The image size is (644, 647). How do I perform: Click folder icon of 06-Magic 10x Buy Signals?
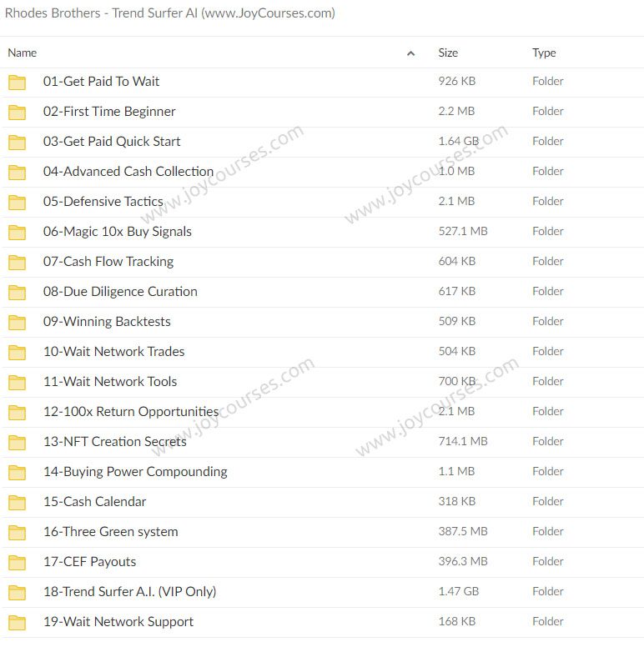17,233
